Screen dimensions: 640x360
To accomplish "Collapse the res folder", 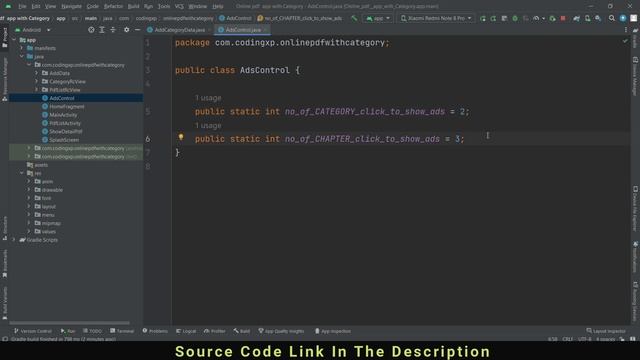I will tap(22, 173).
